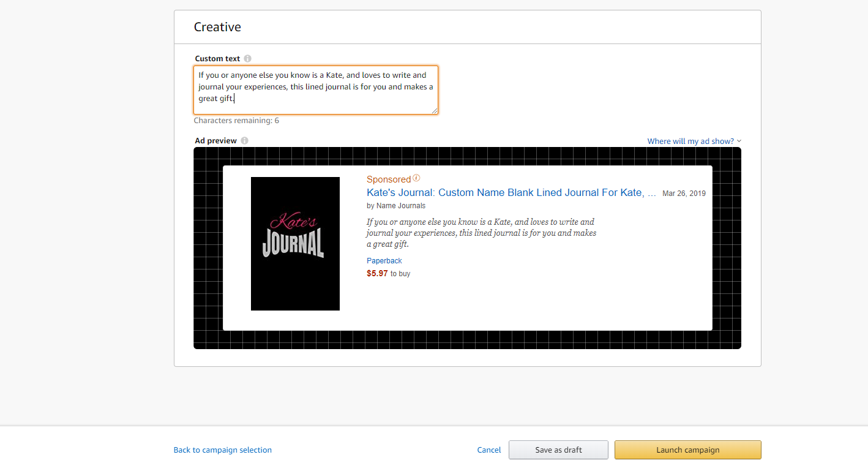Click 'Back to campaign selection' link
Viewport: 868px width, 471px height.
223,450
